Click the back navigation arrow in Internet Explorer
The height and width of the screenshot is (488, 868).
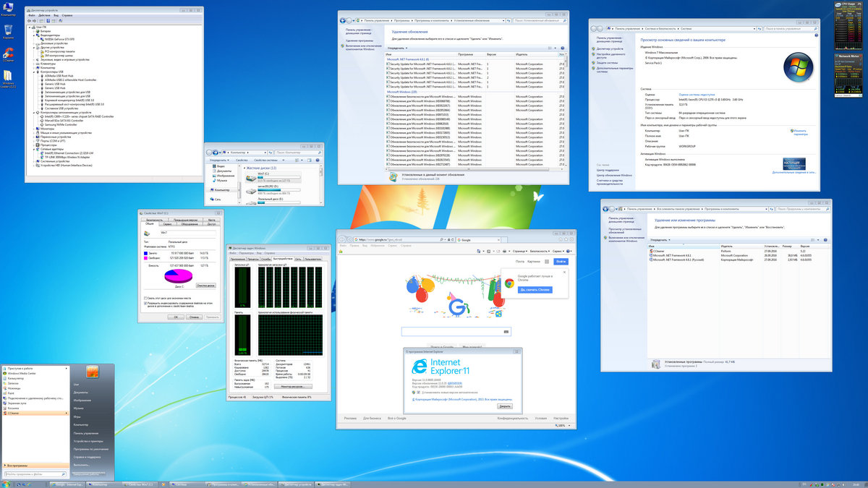click(x=343, y=239)
